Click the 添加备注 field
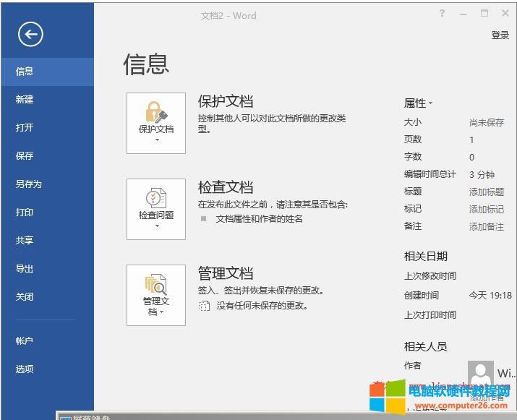517x420 pixels. [x=487, y=227]
